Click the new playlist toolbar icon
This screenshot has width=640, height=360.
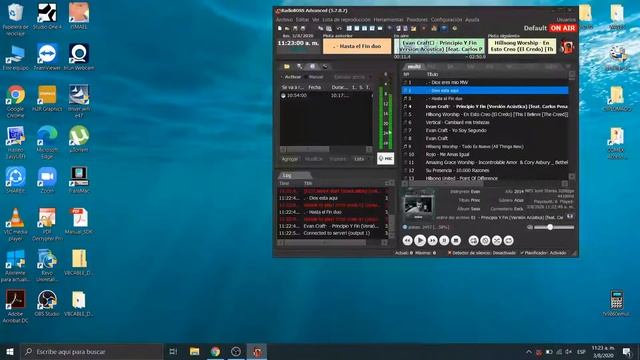280,28
